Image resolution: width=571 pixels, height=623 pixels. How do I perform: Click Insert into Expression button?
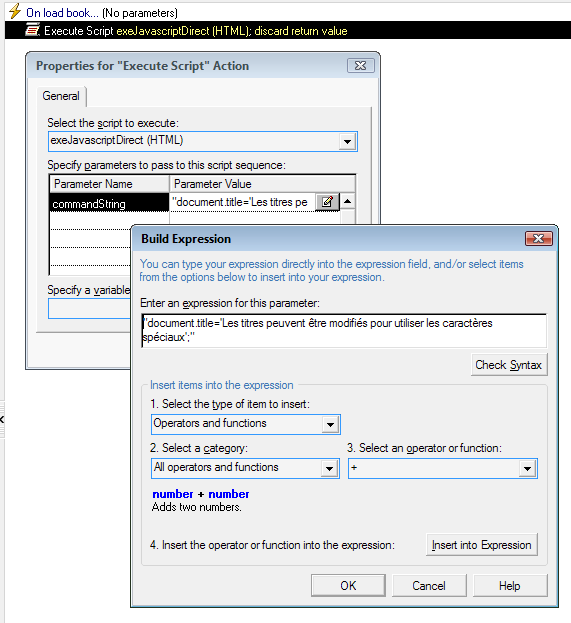pyautogui.click(x=482, y=545)
